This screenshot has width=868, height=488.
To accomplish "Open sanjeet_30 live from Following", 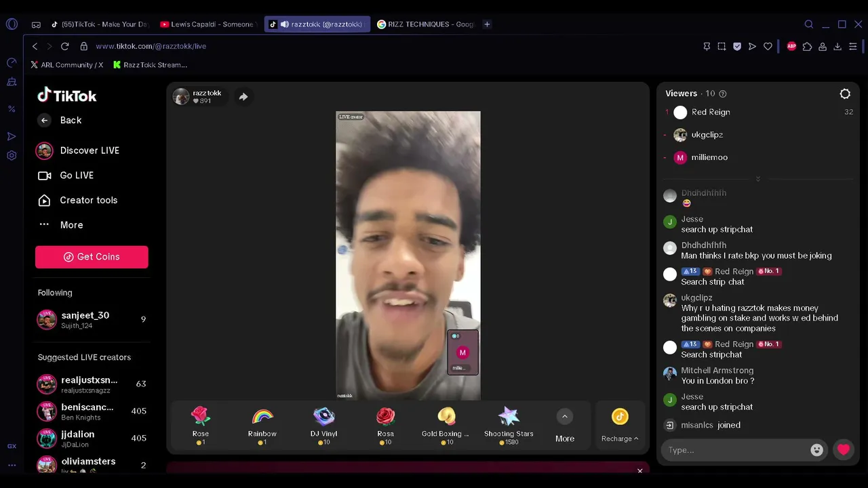I will point(92,320).
